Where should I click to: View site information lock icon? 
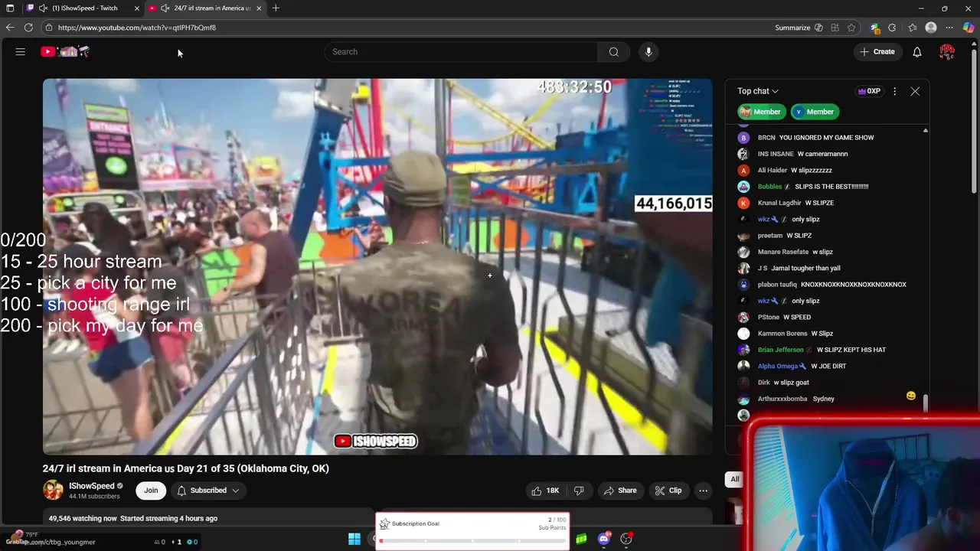[x=48, y=28]
